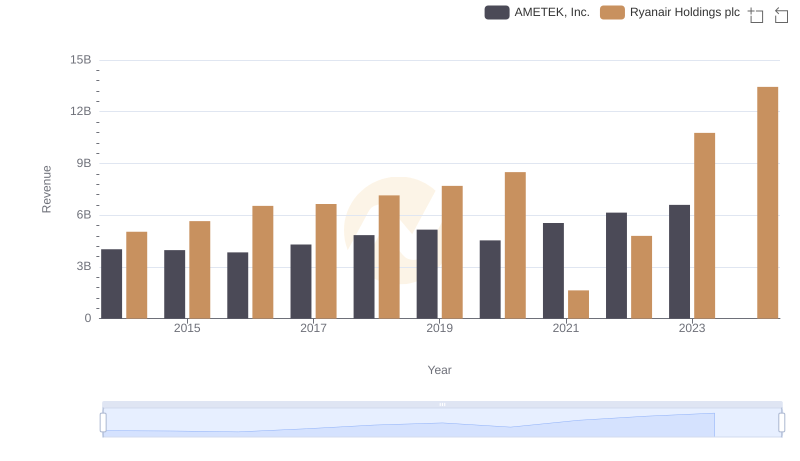800x461 pixels.
Task: Select the AMETEK bar for 2015
Action: 174,284
